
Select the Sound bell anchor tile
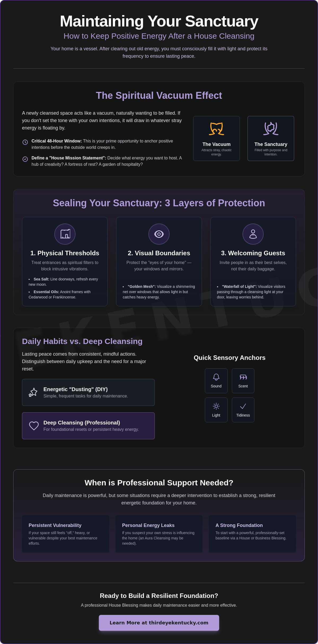[x=216, y=381]
